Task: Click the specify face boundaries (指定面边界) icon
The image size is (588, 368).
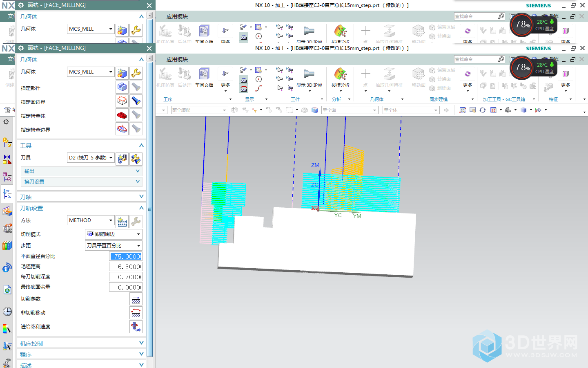Action: point(122,101)
